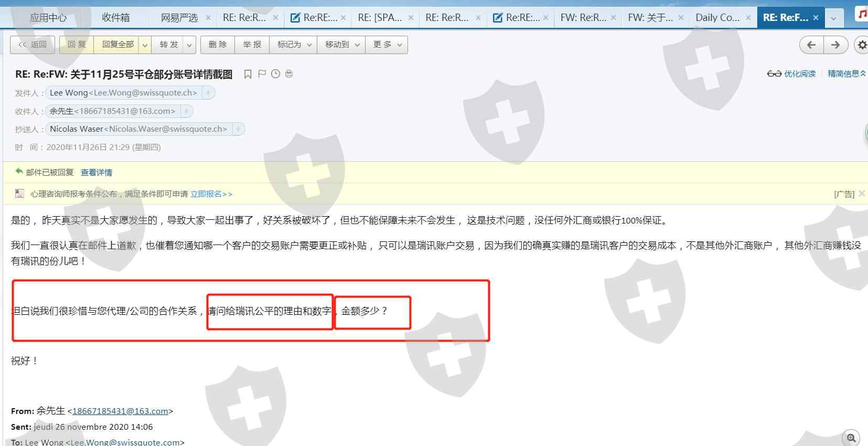Go to next email with right arrow
Image resolution: width=868 pixels, height=446 pixels.
(x=835, y=45)
